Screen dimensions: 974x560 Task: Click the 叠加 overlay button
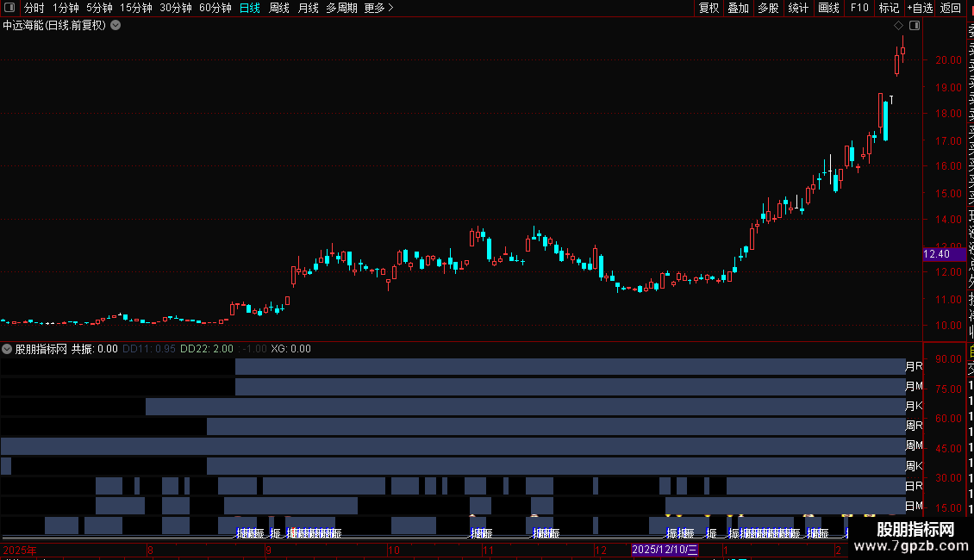[x=738, y=8]
